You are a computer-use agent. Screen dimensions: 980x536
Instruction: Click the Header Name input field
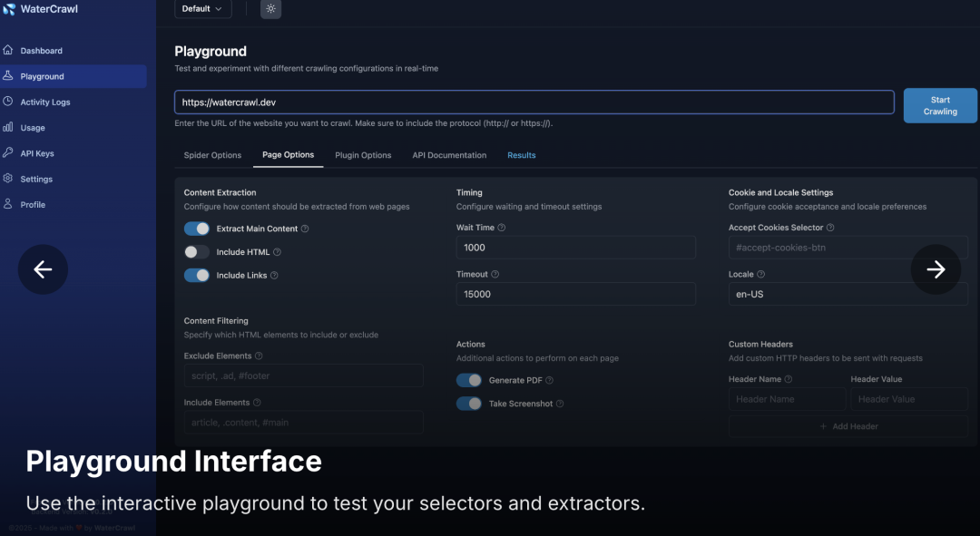pos(788,399)
